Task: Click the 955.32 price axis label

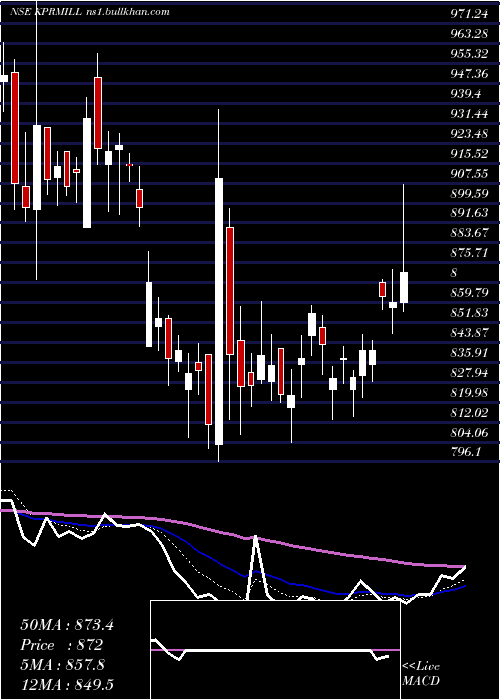Action: tap(469, 54)
